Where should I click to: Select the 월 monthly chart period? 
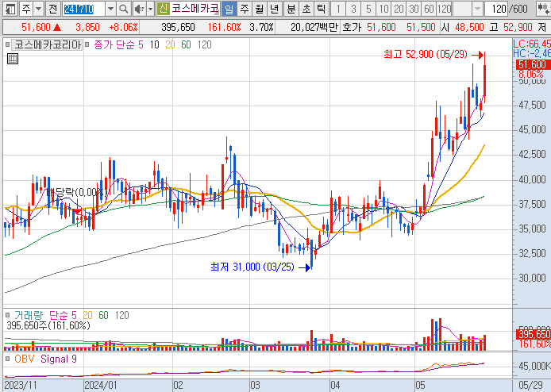[x=260, y=9]
